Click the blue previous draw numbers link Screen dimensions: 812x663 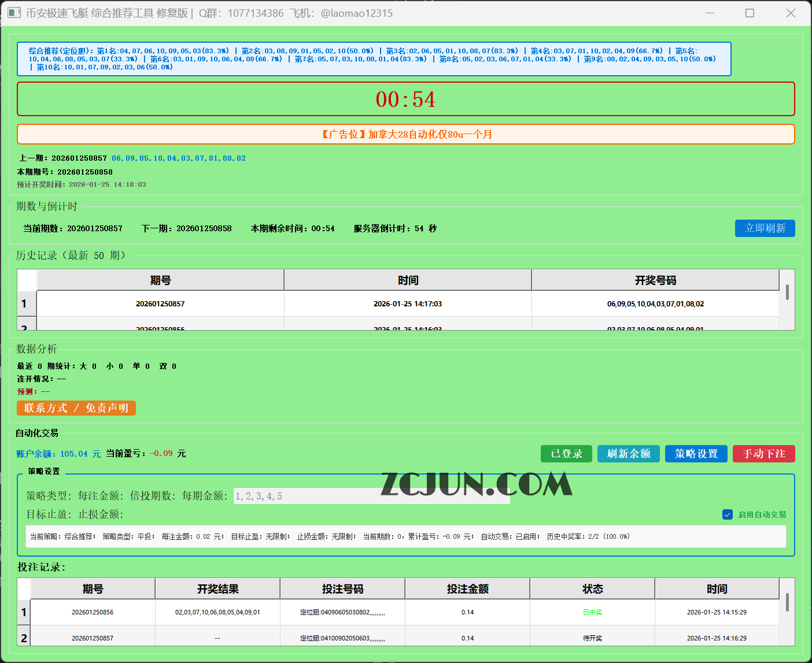point(179,158)
